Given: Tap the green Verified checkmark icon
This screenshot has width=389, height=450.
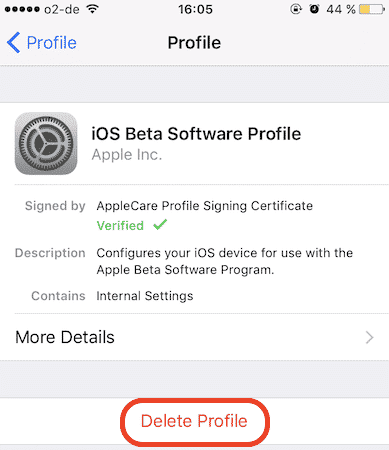Looking at the screenshot, I should point(160,225).
